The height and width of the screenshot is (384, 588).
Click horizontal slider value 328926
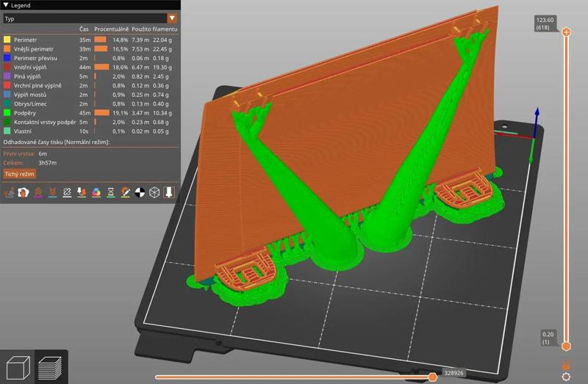(x=453, y=373)
